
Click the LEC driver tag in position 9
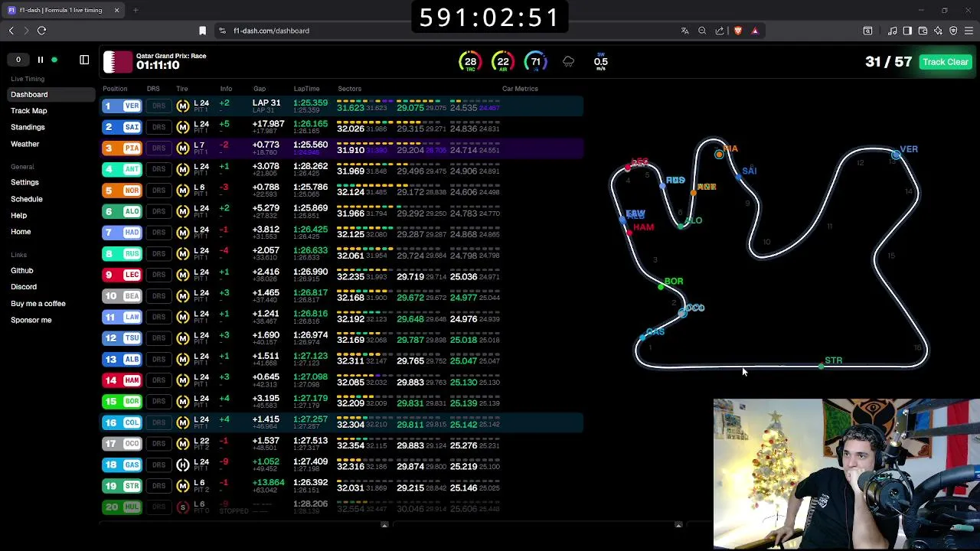pyautogui.click(x=122, y=275)
